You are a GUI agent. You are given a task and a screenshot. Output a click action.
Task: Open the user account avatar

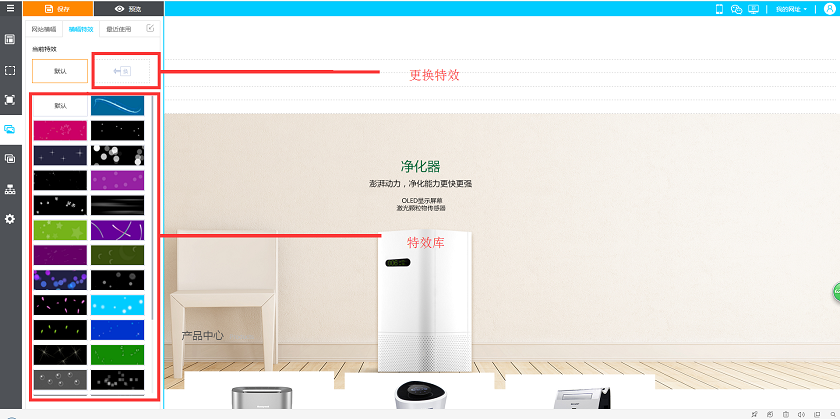coord(829,9)
